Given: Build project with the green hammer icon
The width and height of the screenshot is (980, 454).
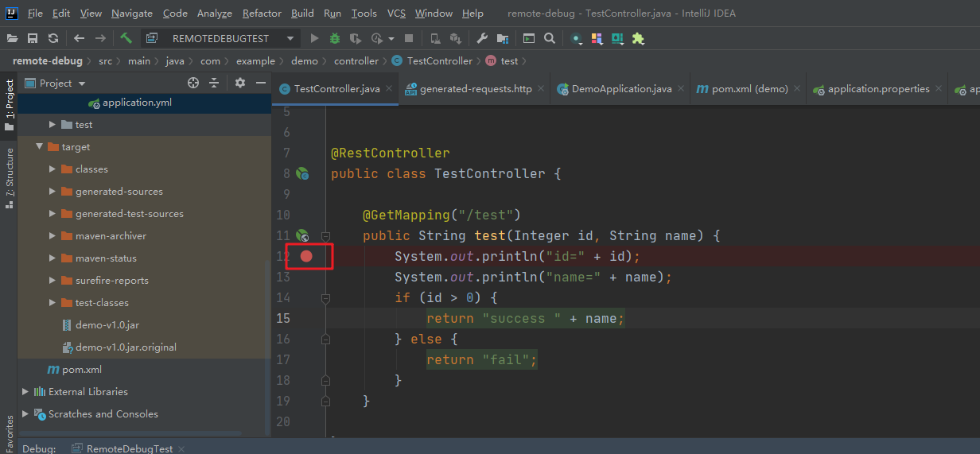Looking at the screenshot, I should coord(126,38).
